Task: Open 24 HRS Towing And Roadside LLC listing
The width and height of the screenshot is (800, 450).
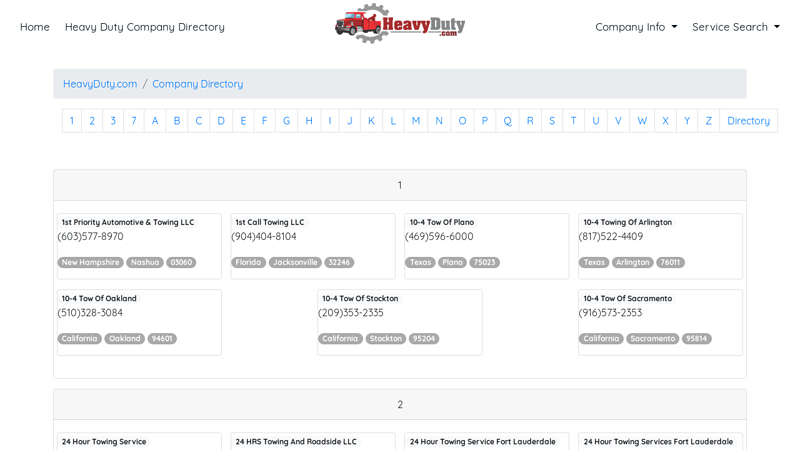Action: click(x=296, y=442)
